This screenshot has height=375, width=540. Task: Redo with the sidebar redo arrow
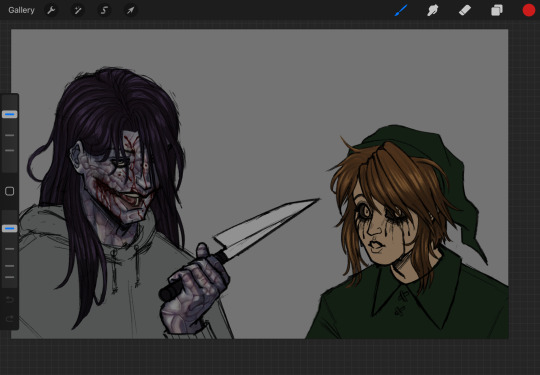pyautogui.click(x=10, y=319)
